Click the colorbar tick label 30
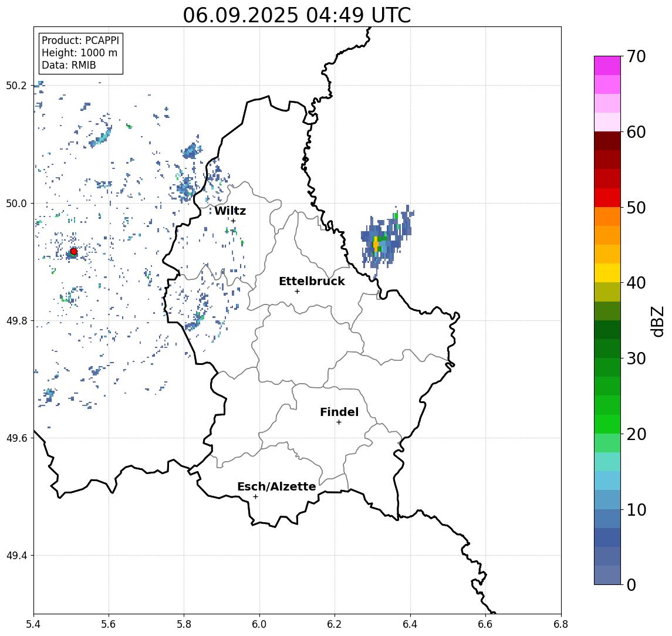 636,358
